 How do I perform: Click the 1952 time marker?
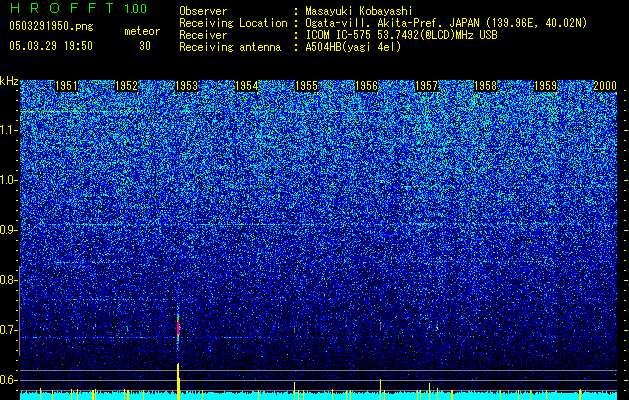pos(126,86)
